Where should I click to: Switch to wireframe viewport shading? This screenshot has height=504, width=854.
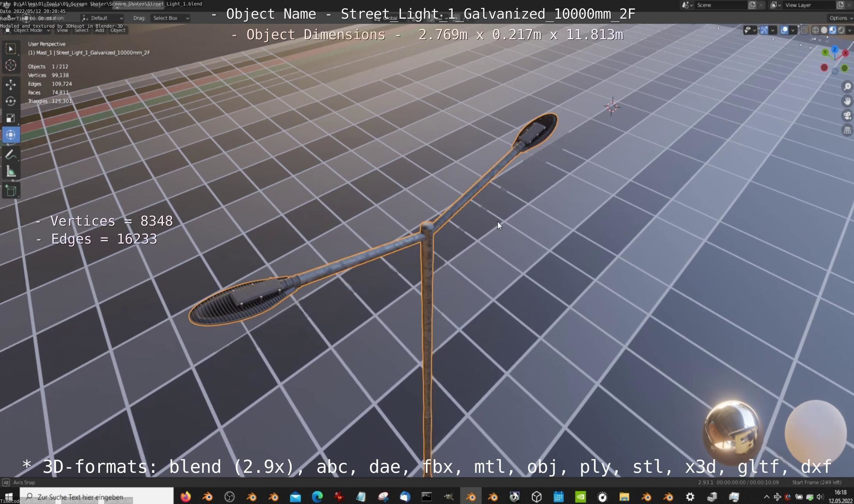point(815,30)
